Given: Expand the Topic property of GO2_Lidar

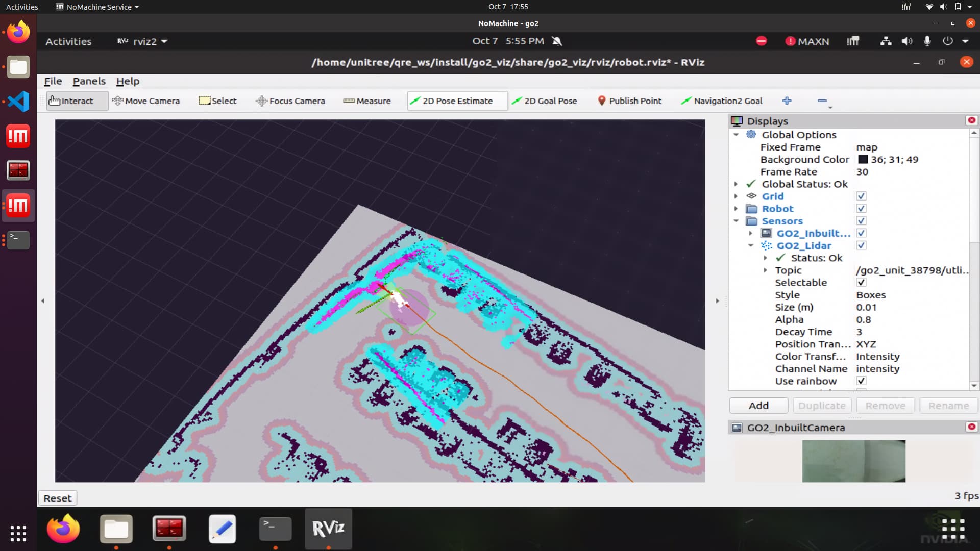Looking at the screenshot, I should point(765,270).
